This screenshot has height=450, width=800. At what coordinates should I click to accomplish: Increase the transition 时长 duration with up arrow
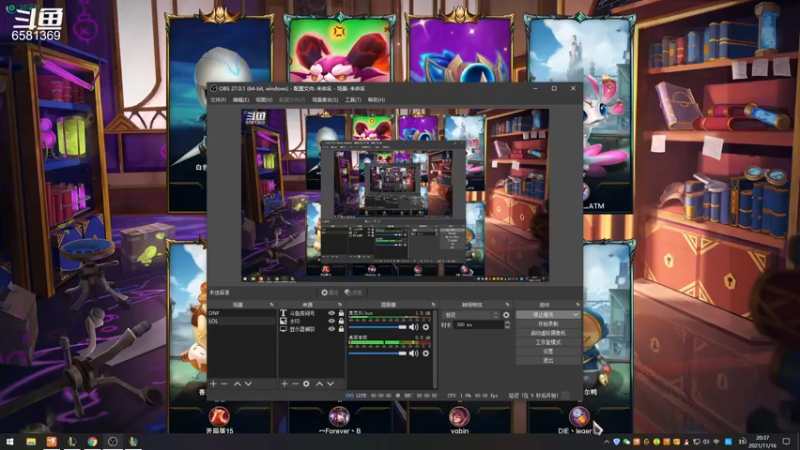pyautogui.click(x=507, y=322)
